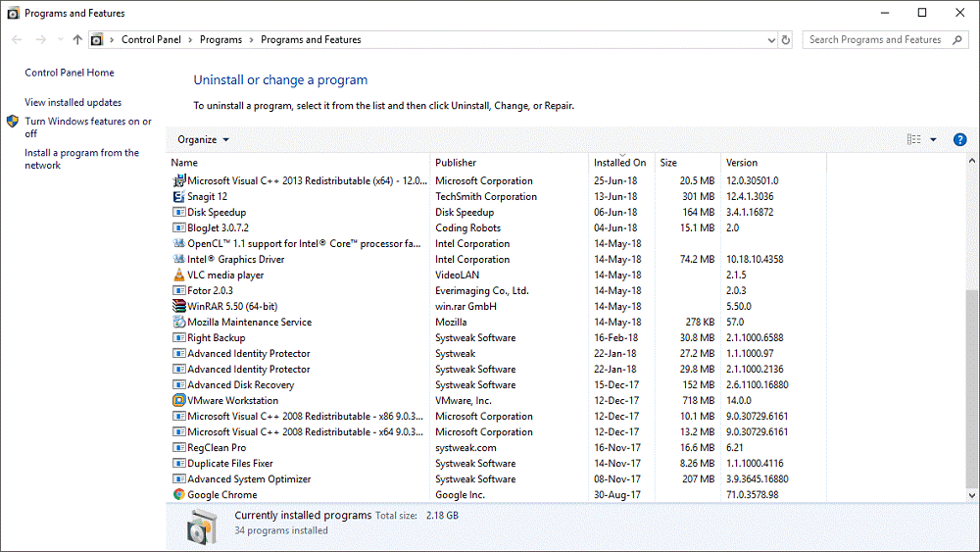
Task: Click the BlogJet 3.0.7.2 icon
Action: (178, 228)
